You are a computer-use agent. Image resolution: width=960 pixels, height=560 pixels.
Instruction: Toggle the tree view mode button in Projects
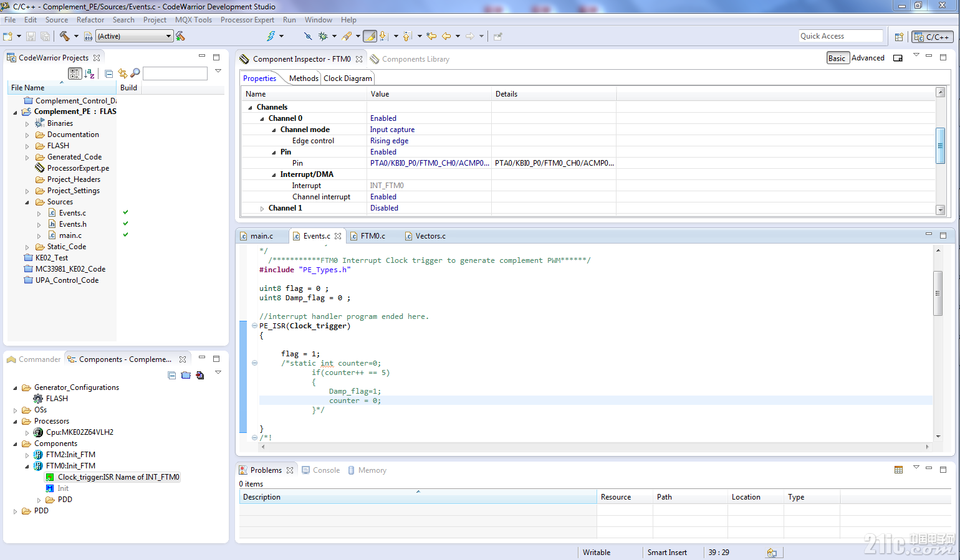click(75, 74)
